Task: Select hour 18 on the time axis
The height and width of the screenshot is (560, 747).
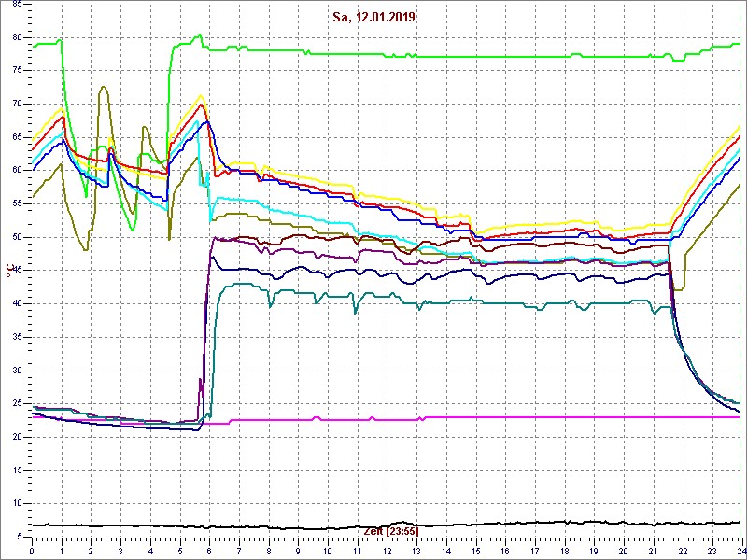Action: 564,551
